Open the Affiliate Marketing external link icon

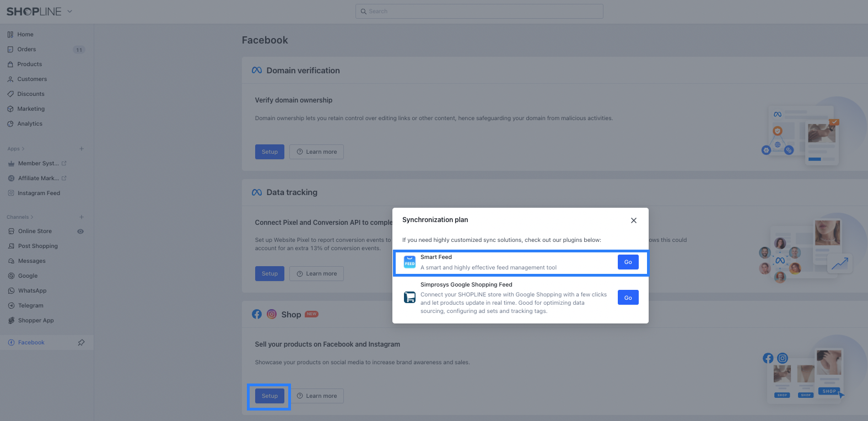64,179
